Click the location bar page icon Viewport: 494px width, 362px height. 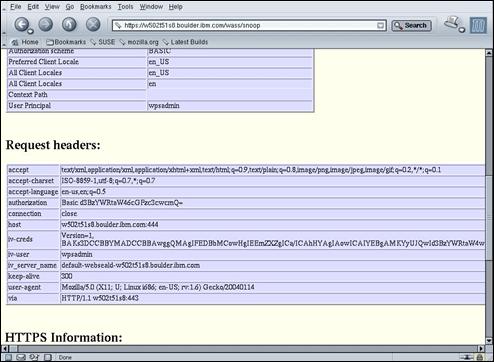pos(118,25)
